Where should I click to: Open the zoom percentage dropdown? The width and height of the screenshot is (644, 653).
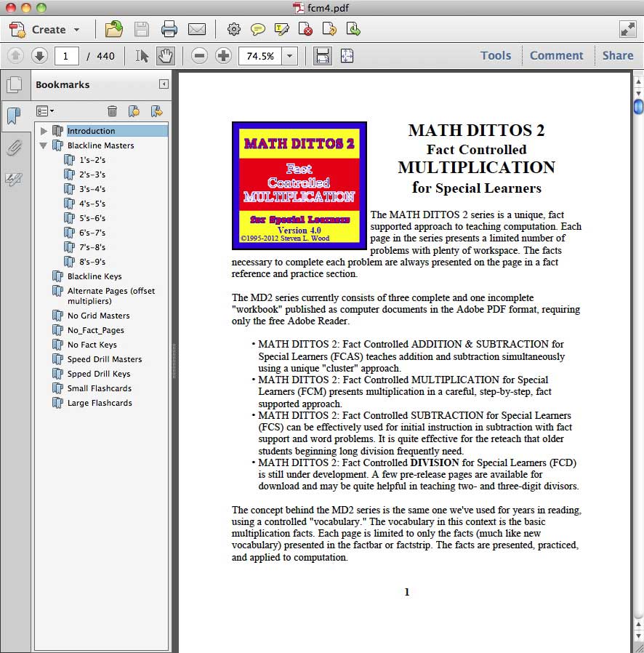click(290, 56)
